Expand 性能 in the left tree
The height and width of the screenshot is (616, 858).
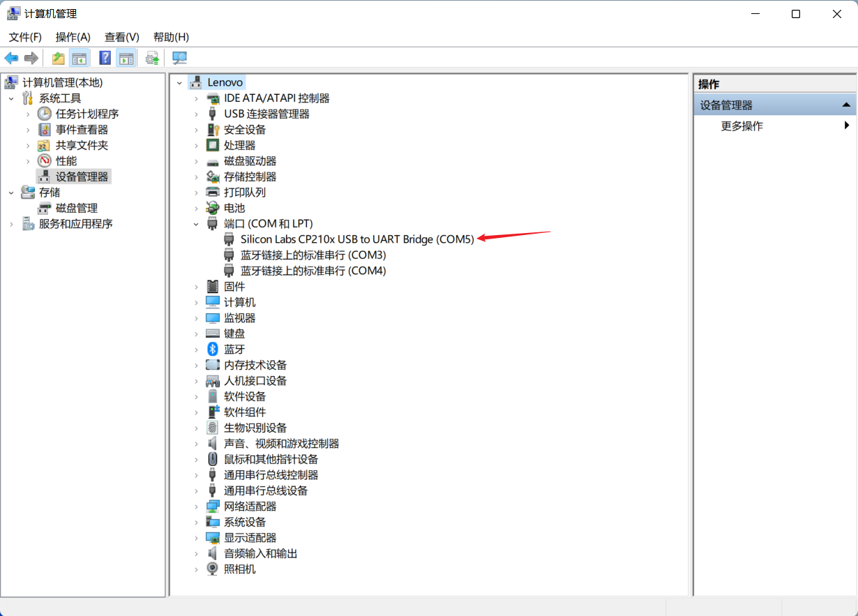coord(28,161)
